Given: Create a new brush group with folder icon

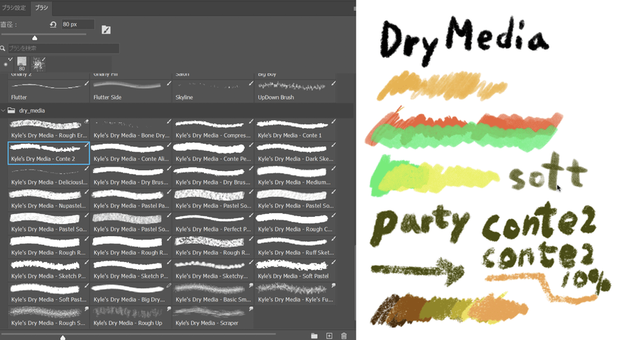Looking at the screenshot, I should pos(314,336).
